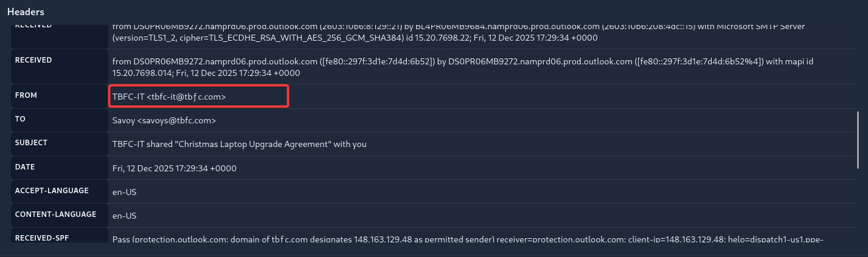Select the en-US value for Content-Language
This screenshot has height=257, width=868.
(x=123, y=215)
